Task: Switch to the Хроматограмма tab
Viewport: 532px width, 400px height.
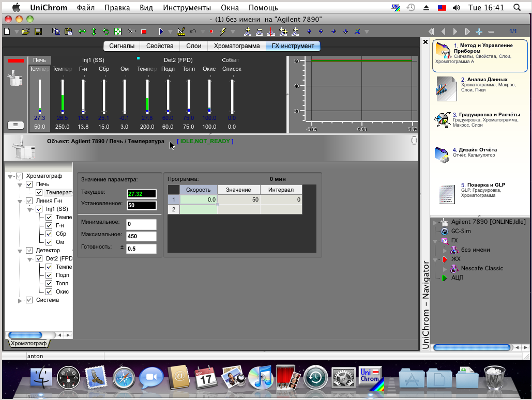Action: click(x=237, y=46)
